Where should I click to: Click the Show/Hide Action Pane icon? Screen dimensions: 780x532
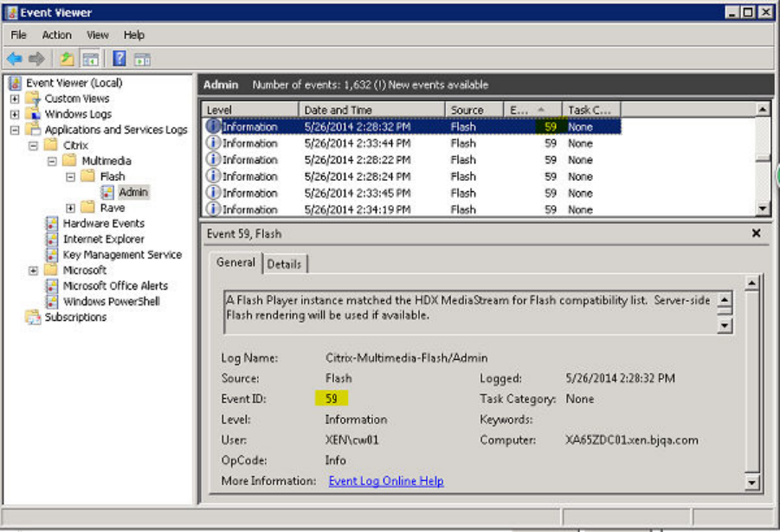[x=142, y=59]
